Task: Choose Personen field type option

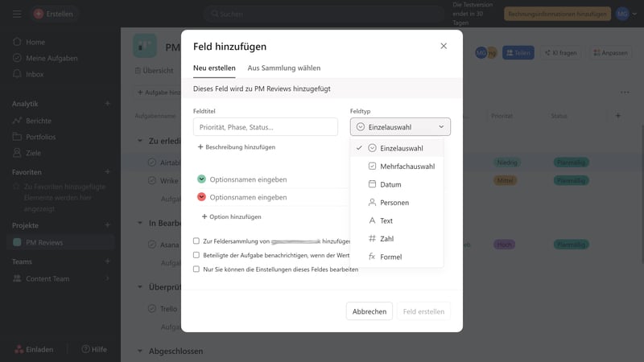Action: [394, 203]
